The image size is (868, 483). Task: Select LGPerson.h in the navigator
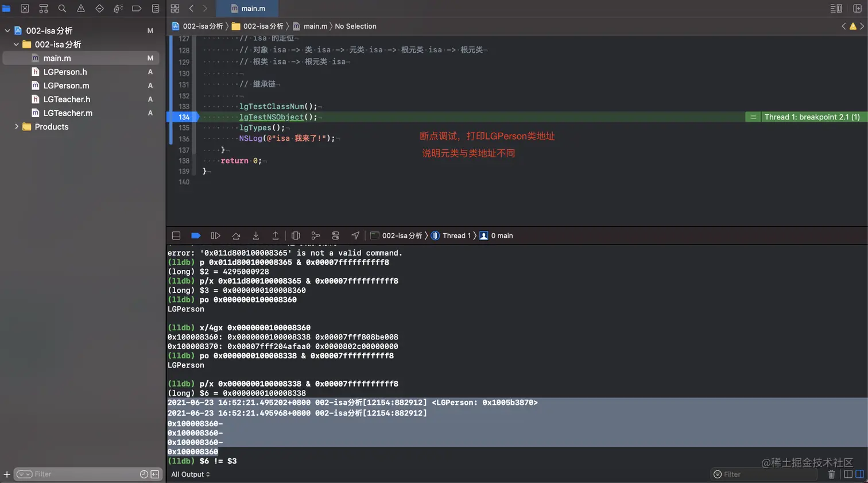[x=81, y=72]
